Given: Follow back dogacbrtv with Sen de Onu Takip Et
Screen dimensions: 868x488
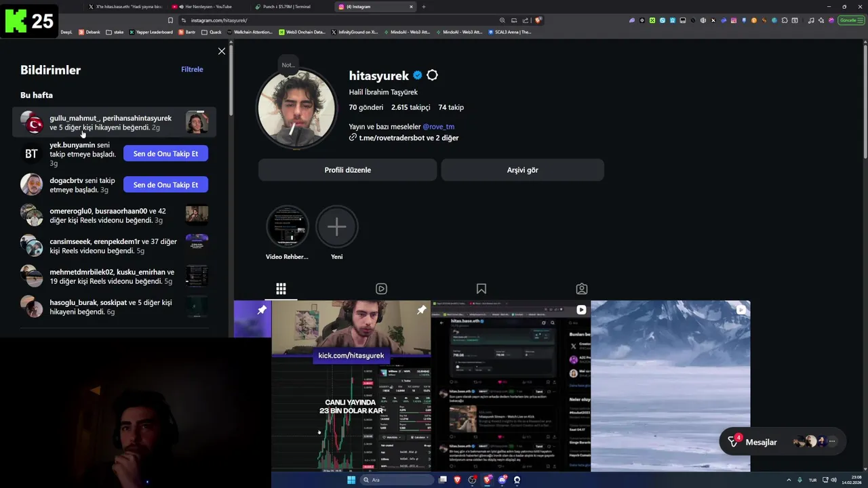Looking at the screenshot, I should (x=165, y=185).
